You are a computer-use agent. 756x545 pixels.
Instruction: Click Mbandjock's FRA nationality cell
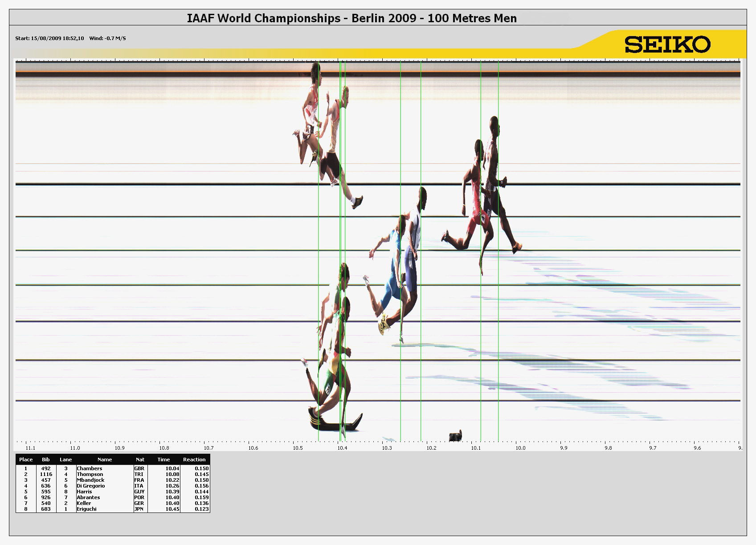pyautogui.click(x=139, y=480)
